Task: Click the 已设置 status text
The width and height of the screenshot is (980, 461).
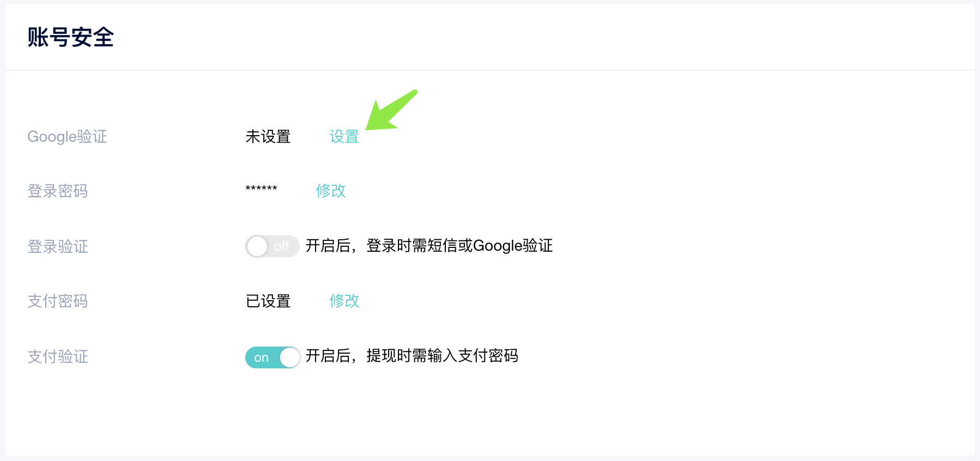Action: pos(268,301)
